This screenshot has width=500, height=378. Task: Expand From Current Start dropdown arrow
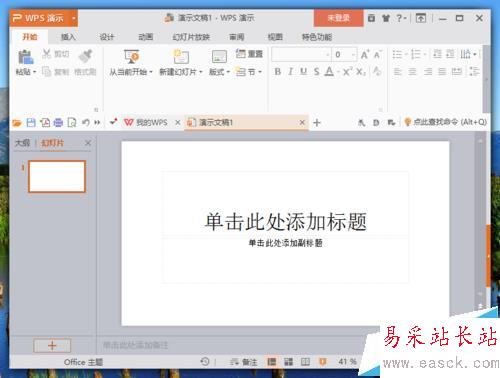[x=151, y=72]
